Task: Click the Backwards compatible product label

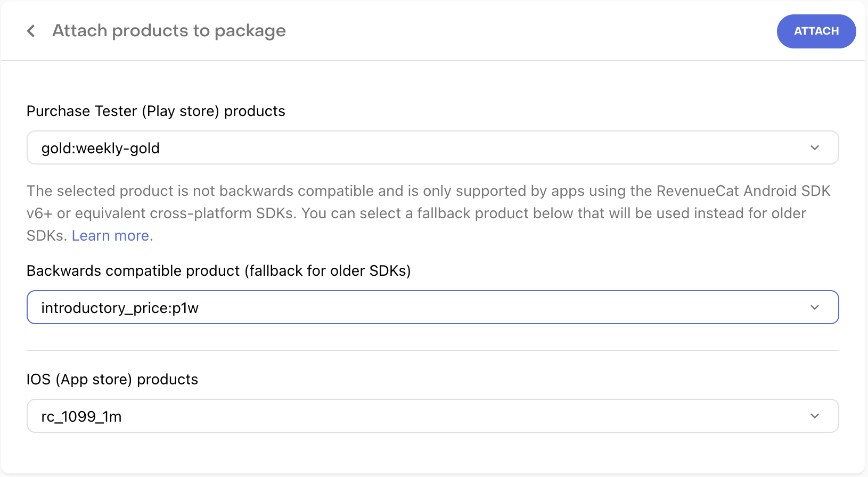Action: click(218, 270)
